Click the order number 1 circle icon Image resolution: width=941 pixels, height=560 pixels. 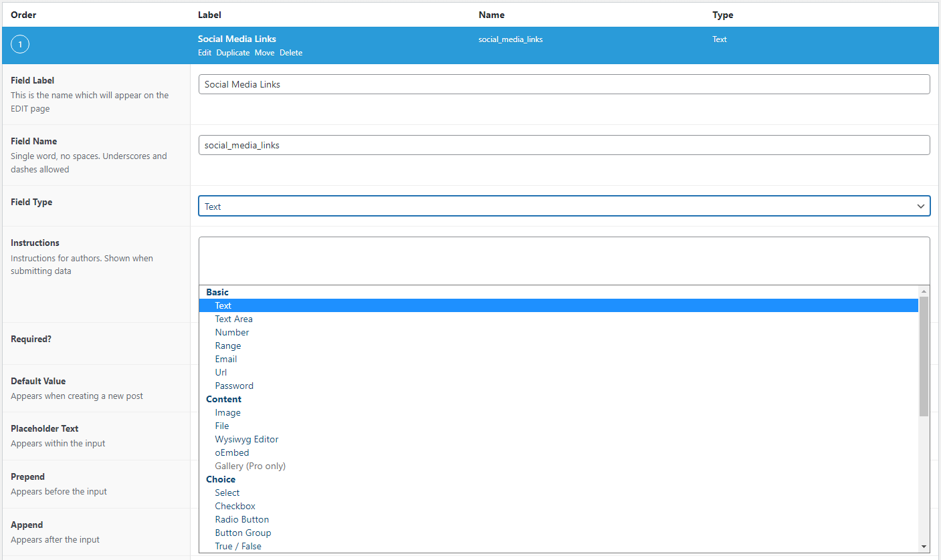tap(20, 45)
